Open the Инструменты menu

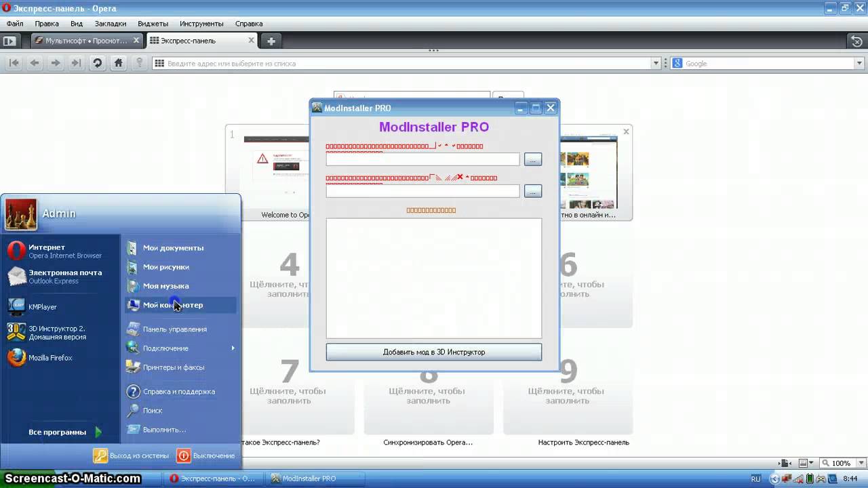tap(202, 24)
